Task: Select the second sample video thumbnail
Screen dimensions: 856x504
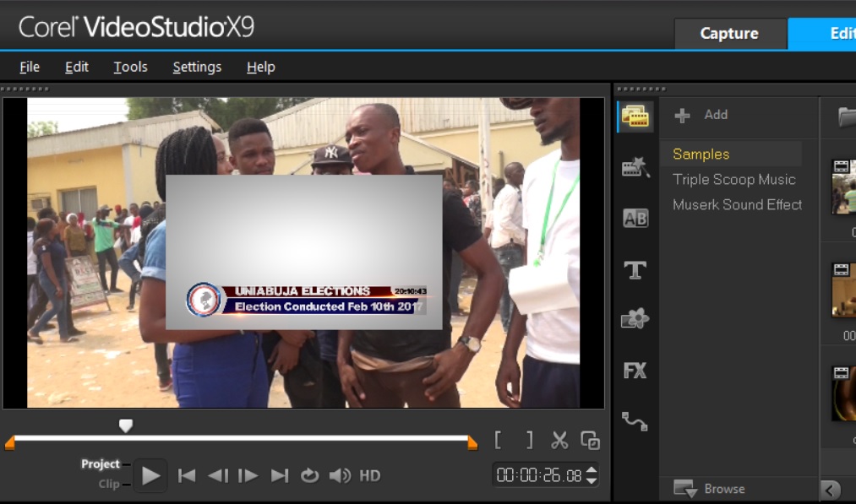Action: click(843, 290)
